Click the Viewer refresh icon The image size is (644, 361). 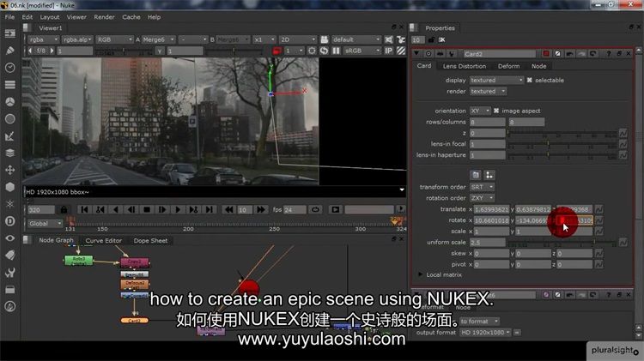[324, 51]
